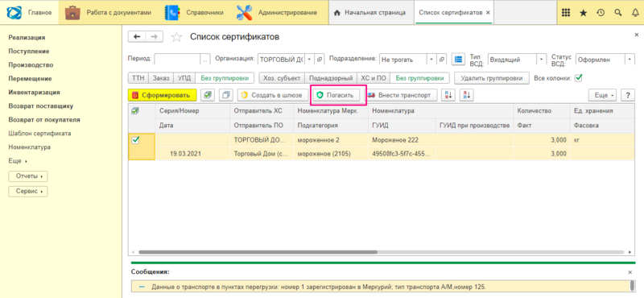This screenshot has width=644, height=298.
Task: Open the history clock icon
Action: pos(601,13)
